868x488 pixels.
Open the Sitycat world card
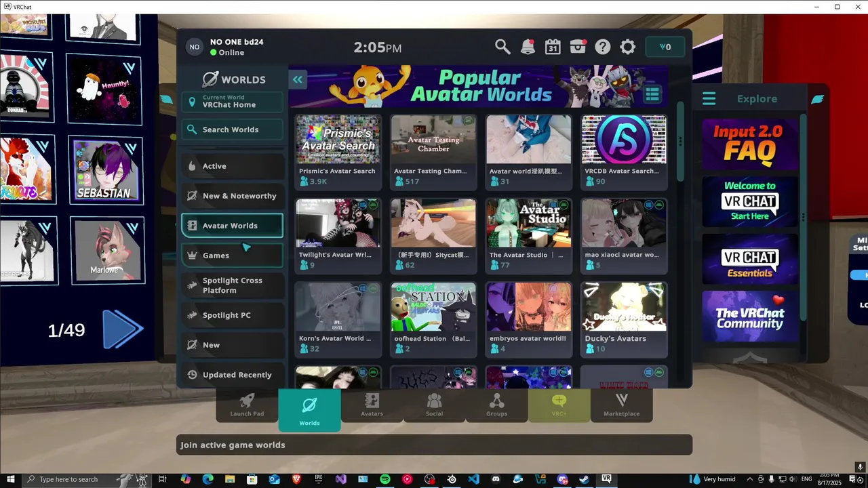pyautogui.click(x=433, y=236)
